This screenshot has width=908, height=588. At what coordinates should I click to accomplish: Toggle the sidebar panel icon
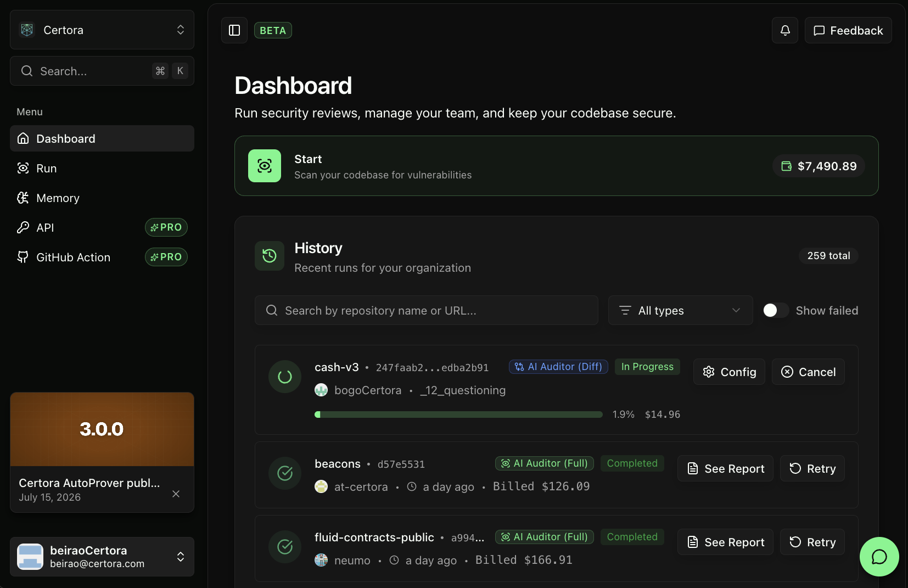point(234,30)
